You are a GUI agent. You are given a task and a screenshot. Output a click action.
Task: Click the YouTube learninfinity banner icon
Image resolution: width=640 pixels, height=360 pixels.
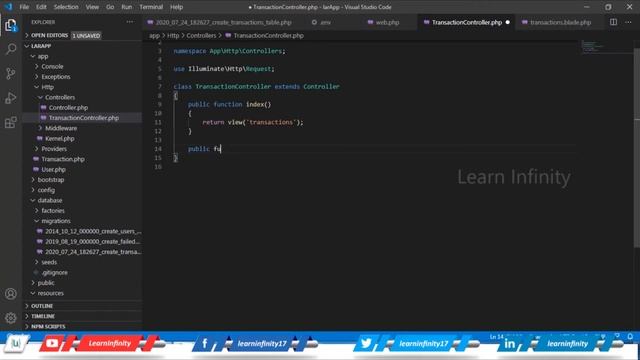tap(52, 344)
